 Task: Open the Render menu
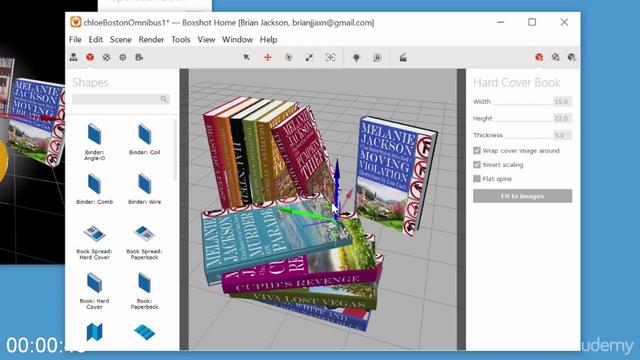click(x=151, y=40)
